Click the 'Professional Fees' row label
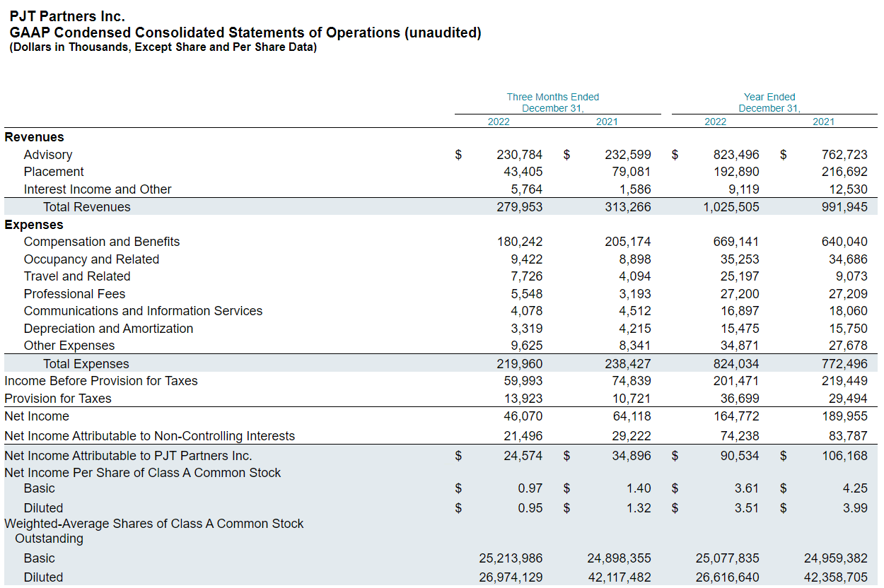This screenshot has height=588, width=884. (x=74, y=294)
